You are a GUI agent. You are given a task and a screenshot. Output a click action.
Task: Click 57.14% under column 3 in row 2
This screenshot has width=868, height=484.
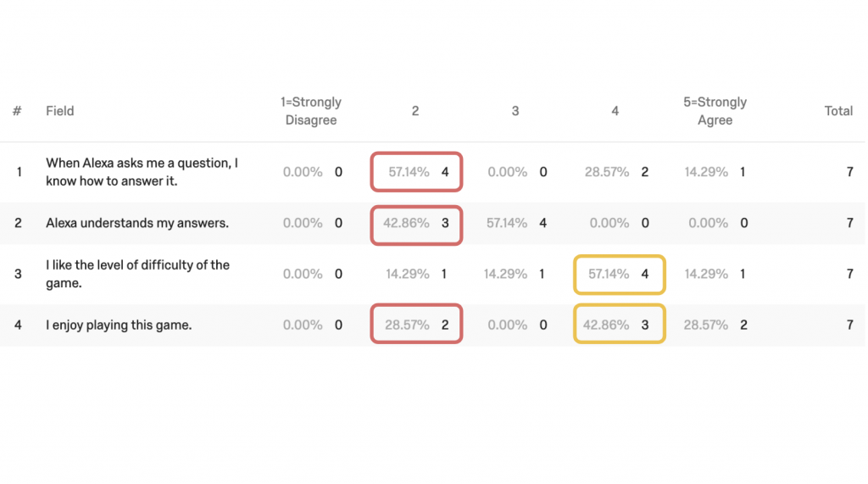[507, 223]
